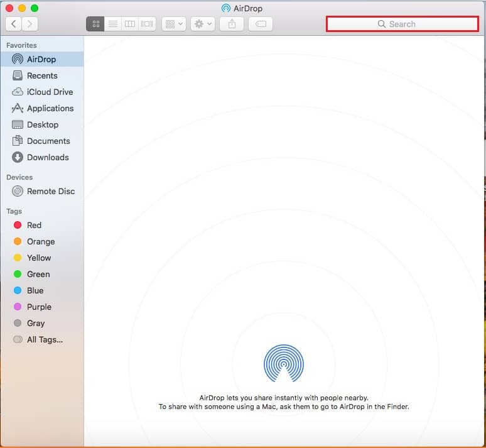Select the Green tag
The image size is (486, 448).
click(42, 274)
